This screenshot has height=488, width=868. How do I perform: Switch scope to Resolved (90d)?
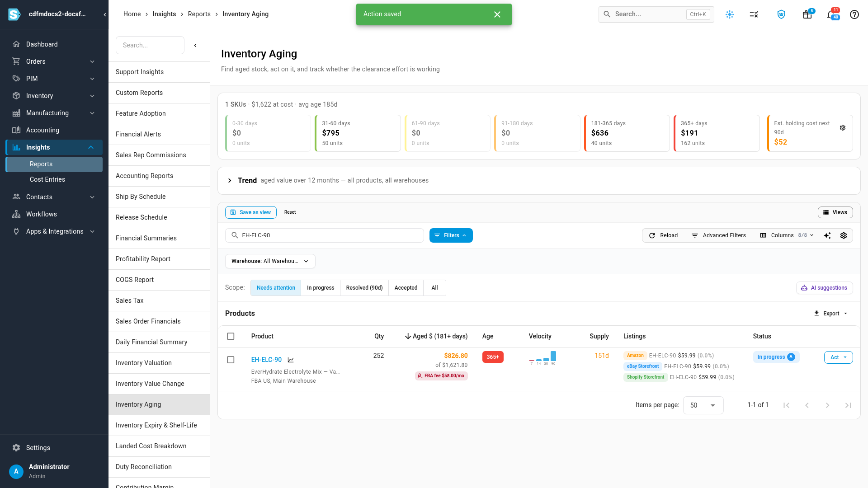pos(364,288)
